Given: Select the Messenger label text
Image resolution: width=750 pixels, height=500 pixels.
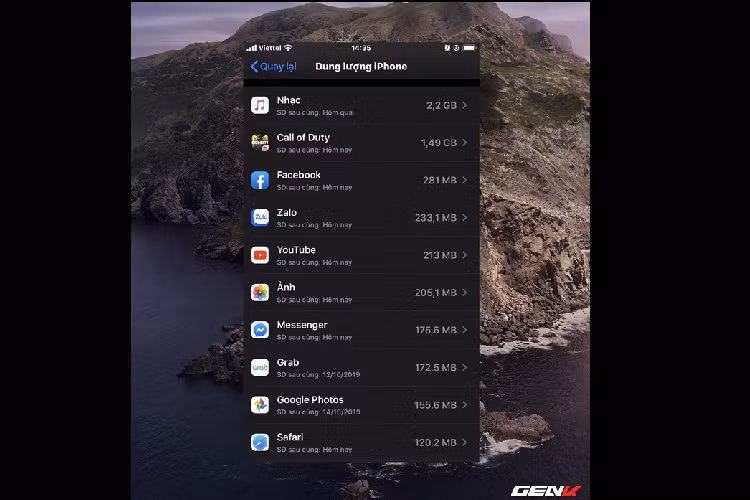Looking at the screenshot, I should coord(302,325).
